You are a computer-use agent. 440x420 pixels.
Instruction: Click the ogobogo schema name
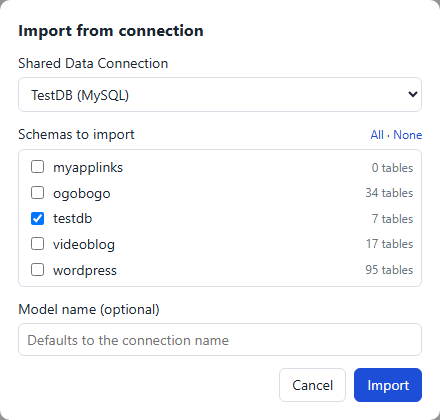[x=82, y=193]
